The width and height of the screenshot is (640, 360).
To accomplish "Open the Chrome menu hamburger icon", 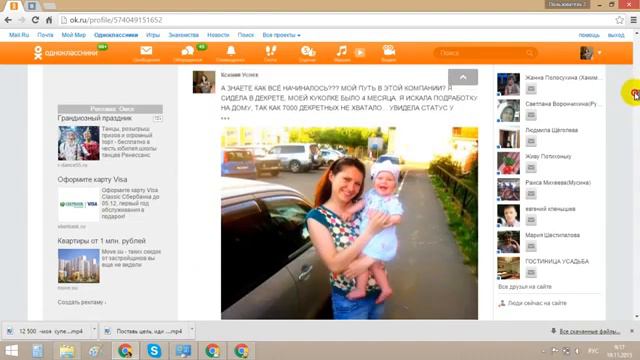I will tap(633, 20).
